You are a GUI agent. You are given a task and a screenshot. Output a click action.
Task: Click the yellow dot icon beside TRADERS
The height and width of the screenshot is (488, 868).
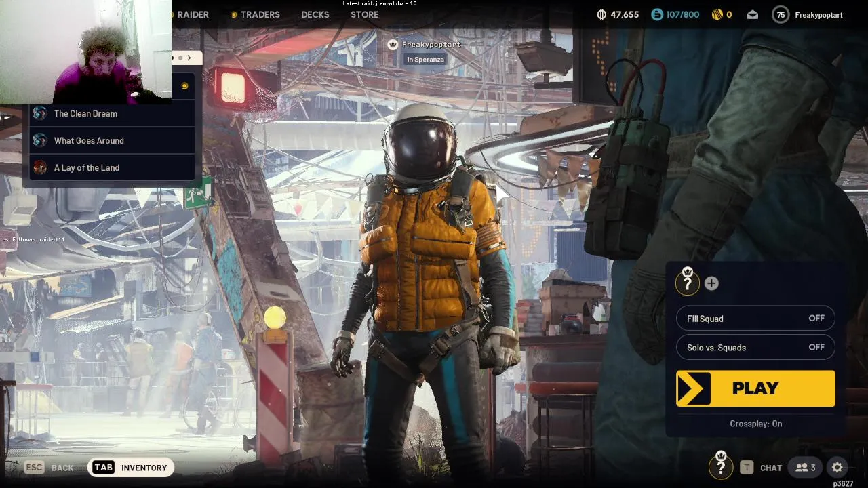click(234, 14)
